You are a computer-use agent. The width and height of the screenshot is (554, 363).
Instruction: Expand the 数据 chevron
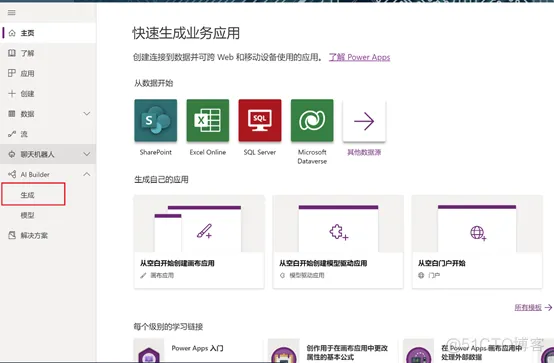click(x=87, y=113)
